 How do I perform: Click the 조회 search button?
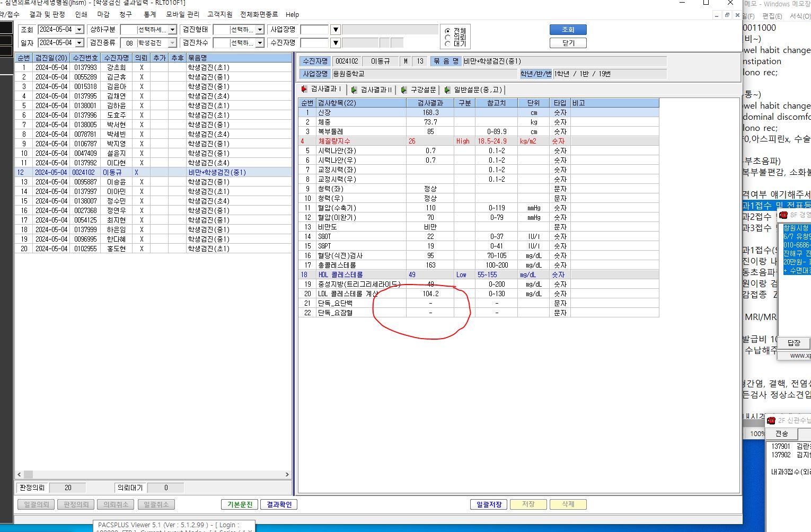coord(568,30)
